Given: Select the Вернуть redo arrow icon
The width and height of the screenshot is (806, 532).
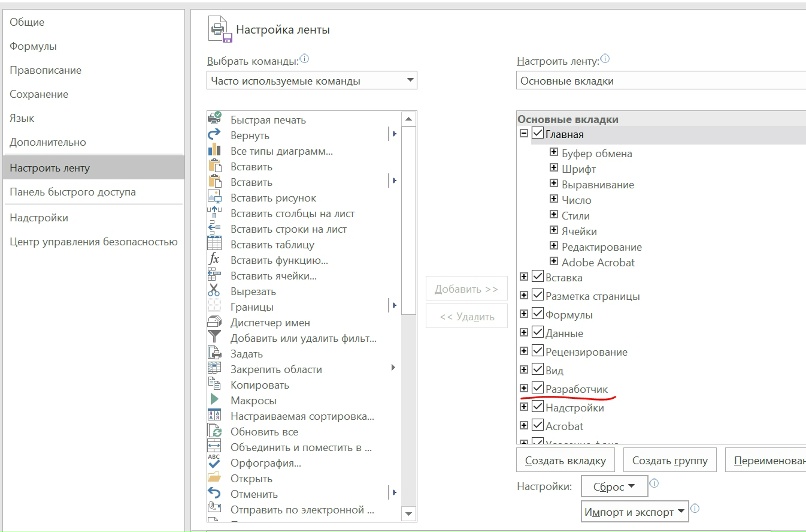Looking at the screenshot, I should click(x=214, y=135).
